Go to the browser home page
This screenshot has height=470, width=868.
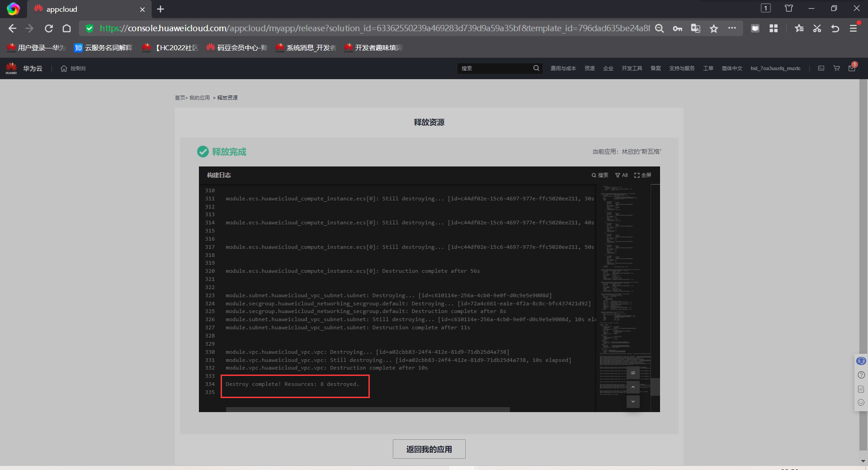(x=66, y=28)
